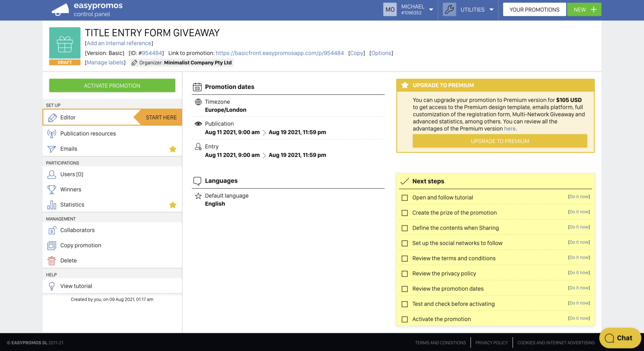
Task: Open the Chat support widget
Action: point(620,338)
